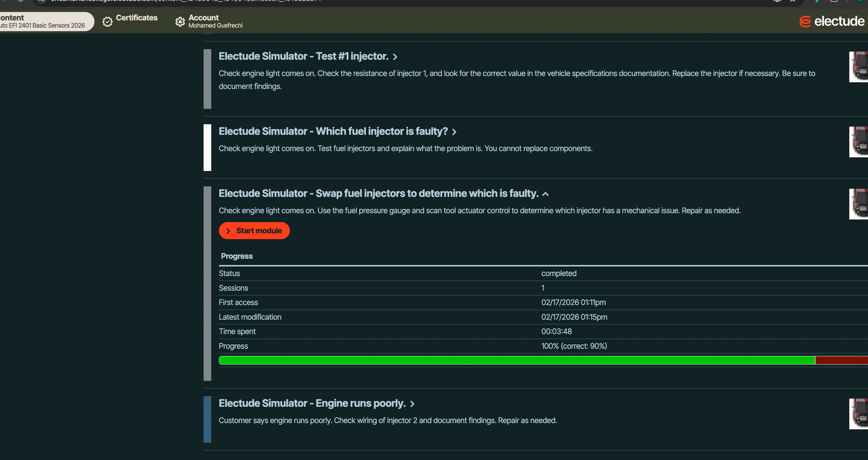Expand the 'Which fuel injector is faulty' chevron
The width and height of the screenshot is (868, 460).
click(454, 132)
